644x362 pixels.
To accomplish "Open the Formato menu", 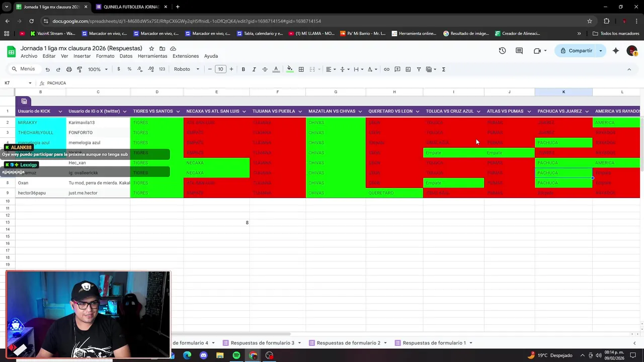I will pyautogui.click(x=105, y=56).
